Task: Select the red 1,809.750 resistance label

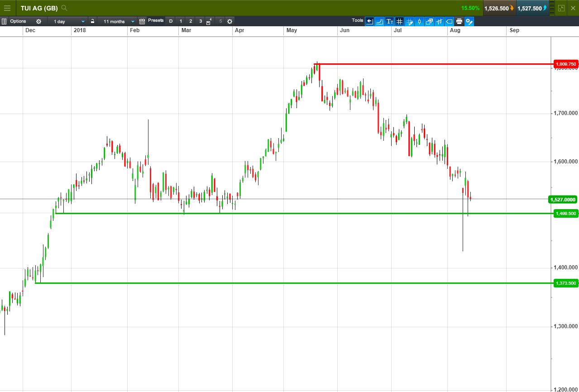Action: click(x=565, y=64)
